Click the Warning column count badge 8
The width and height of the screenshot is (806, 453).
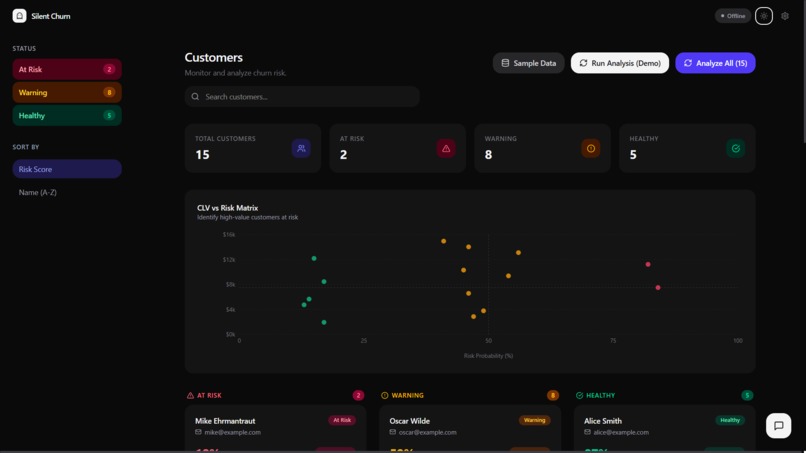[x=553, y=395]
